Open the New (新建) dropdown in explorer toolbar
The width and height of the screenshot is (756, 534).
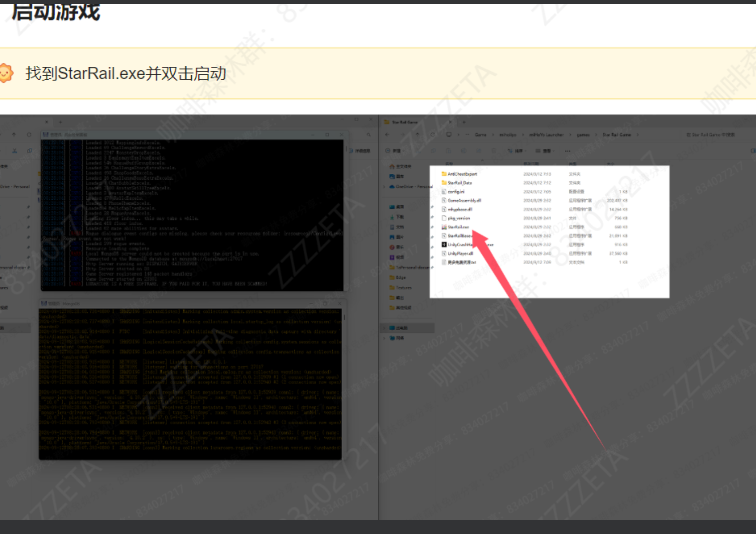coord(394,151)
